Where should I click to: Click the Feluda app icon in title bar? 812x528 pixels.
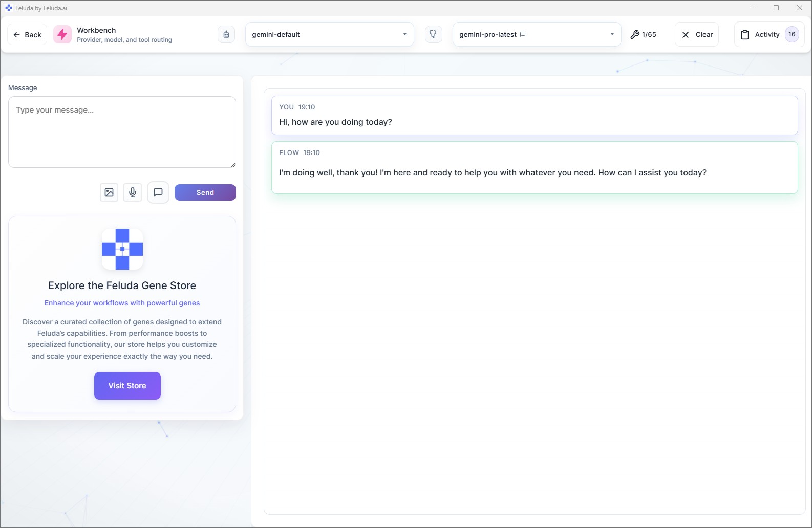8,8
